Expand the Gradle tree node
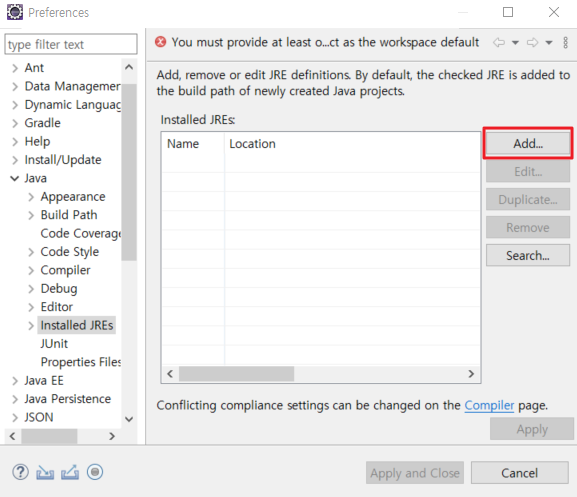Image resolution: width=577 pixels, height=497 pixels. (15, 123)
